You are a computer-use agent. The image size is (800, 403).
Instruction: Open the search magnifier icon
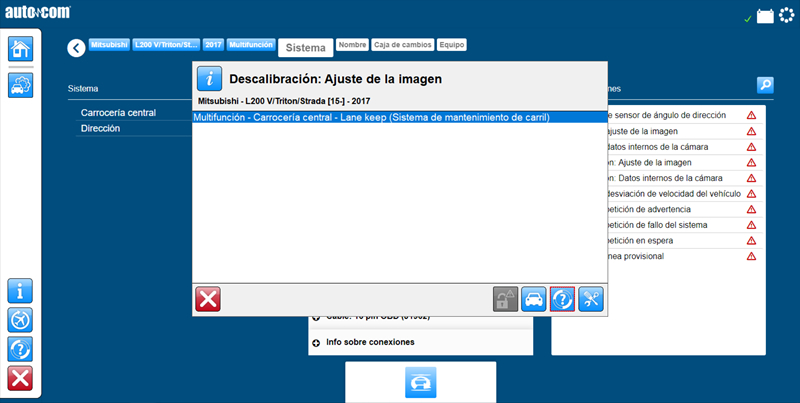tap(765, 85)
